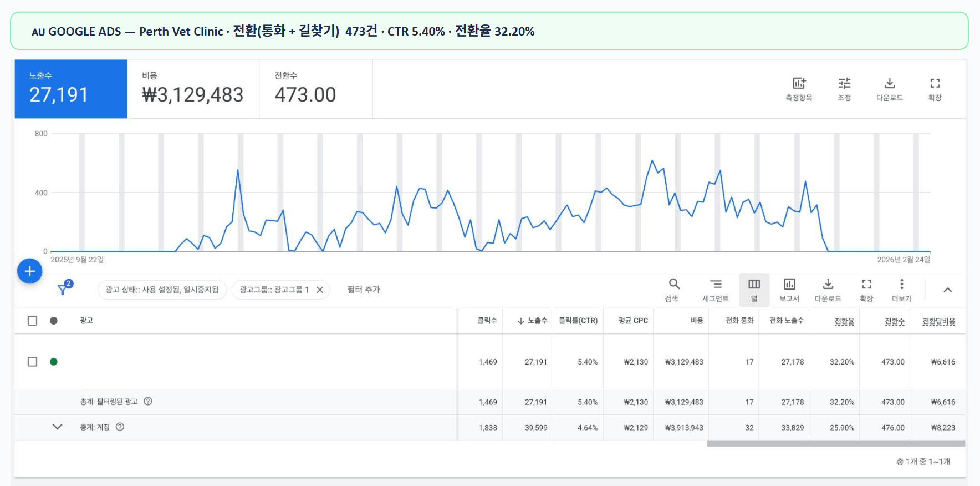Open the 보고서 report icon
Screen dimensions: 980x486
(789, 285)
